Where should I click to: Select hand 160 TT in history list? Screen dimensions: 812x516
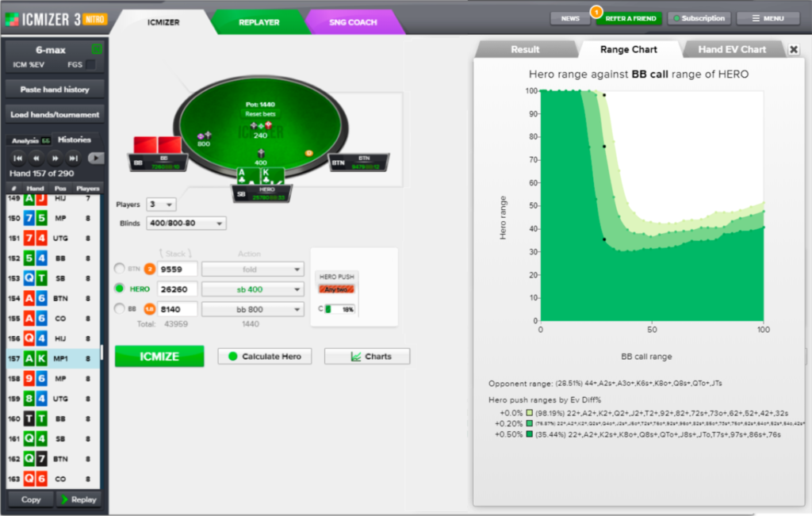coord(53,419)
